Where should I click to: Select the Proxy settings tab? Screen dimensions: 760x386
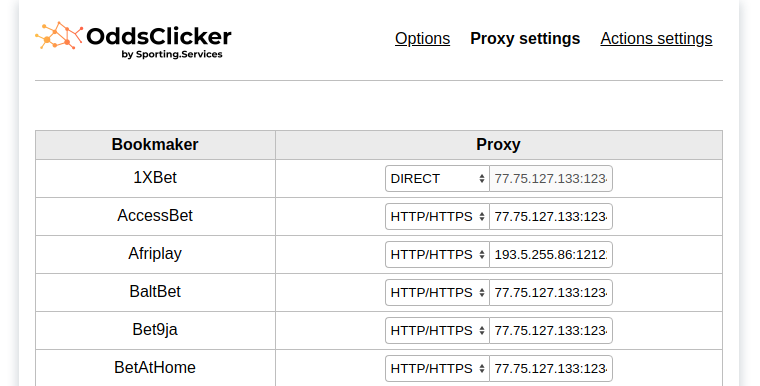[525, 38]
